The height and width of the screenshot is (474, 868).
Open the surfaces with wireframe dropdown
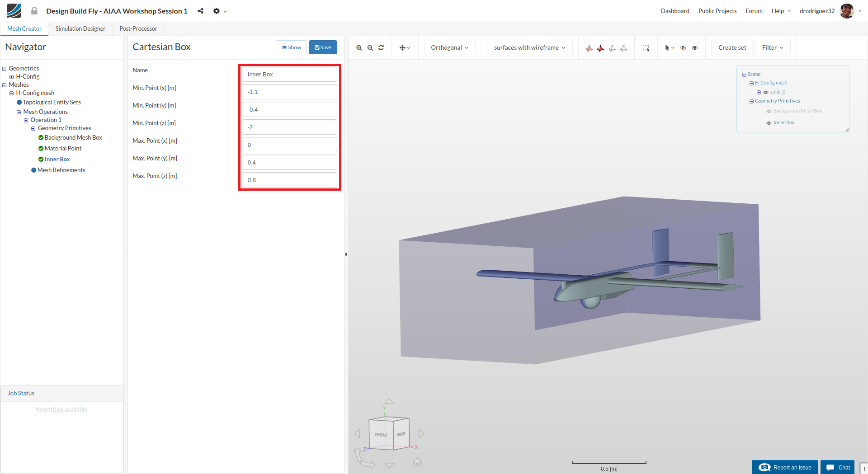[529, 47]
